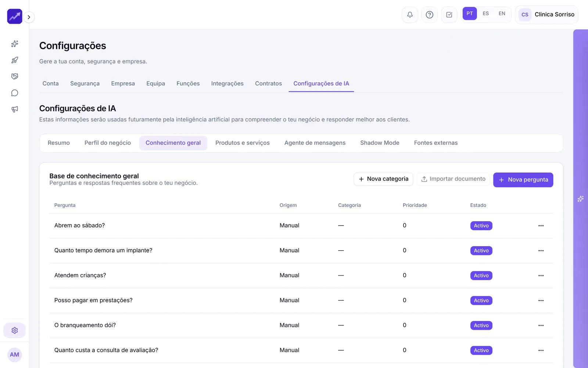Go to the Equipa tab

point(156,84)
